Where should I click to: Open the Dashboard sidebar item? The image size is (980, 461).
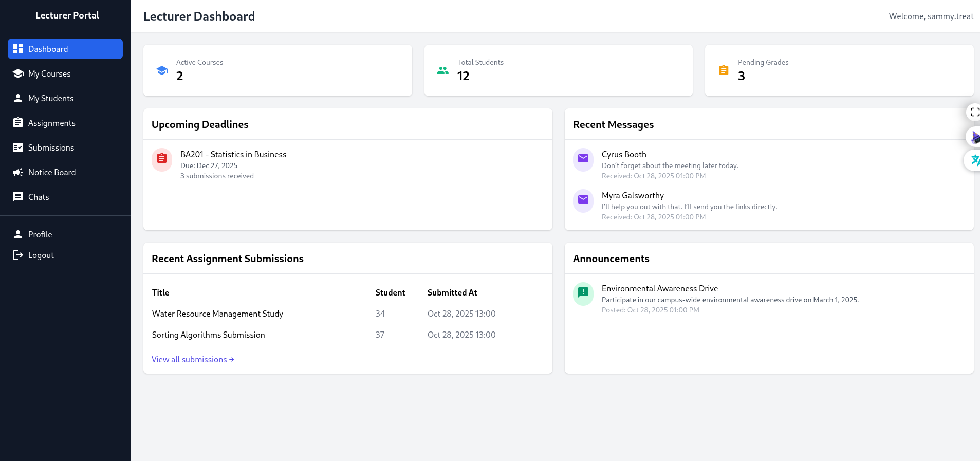(65, 49)
